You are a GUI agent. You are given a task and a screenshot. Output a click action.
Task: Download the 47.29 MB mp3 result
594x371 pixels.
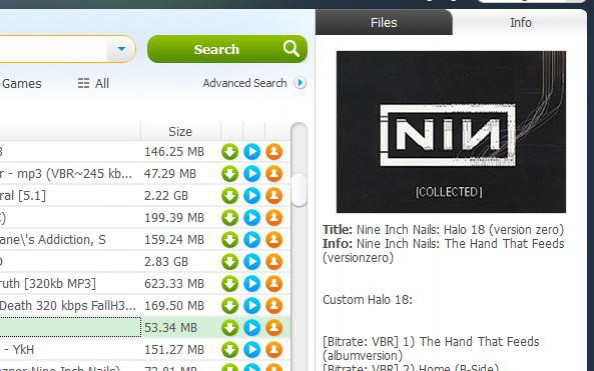230,174
